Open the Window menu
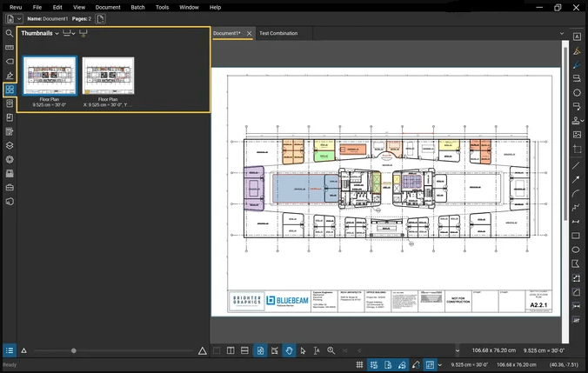This screenshot has height=373, width=588. coord(189,7)
